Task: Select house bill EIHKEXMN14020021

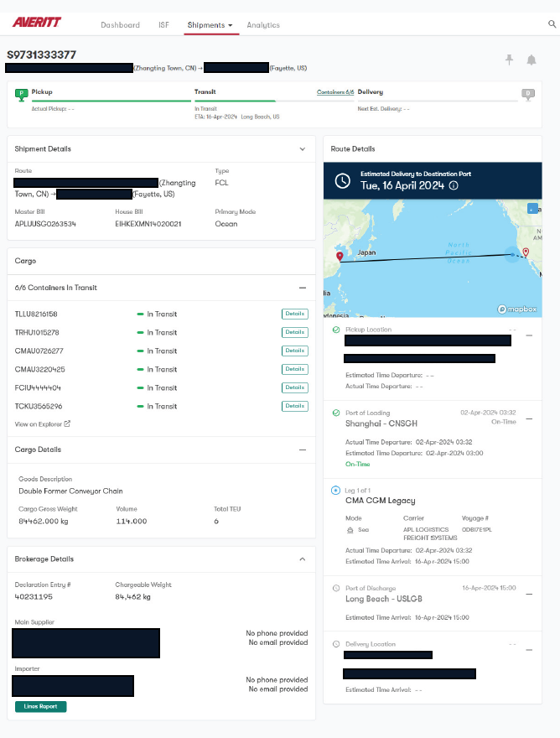Action: 148,224
